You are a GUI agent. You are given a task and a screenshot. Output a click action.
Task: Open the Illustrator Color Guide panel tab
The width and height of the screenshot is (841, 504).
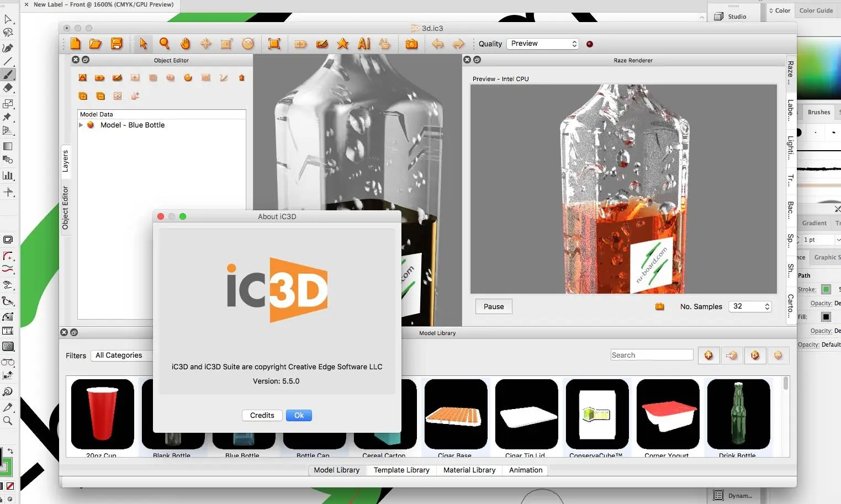(816, 10)
